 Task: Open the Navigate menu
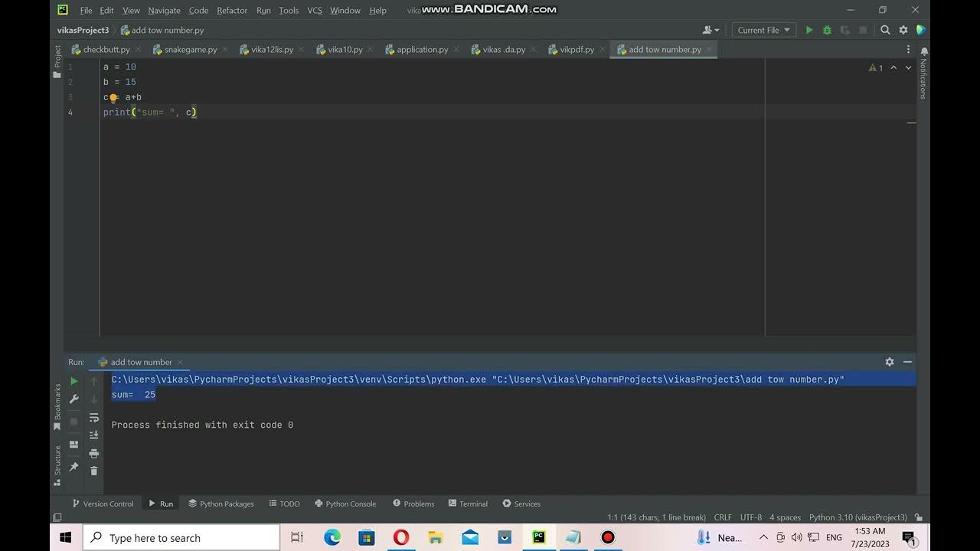click(165, 10)
